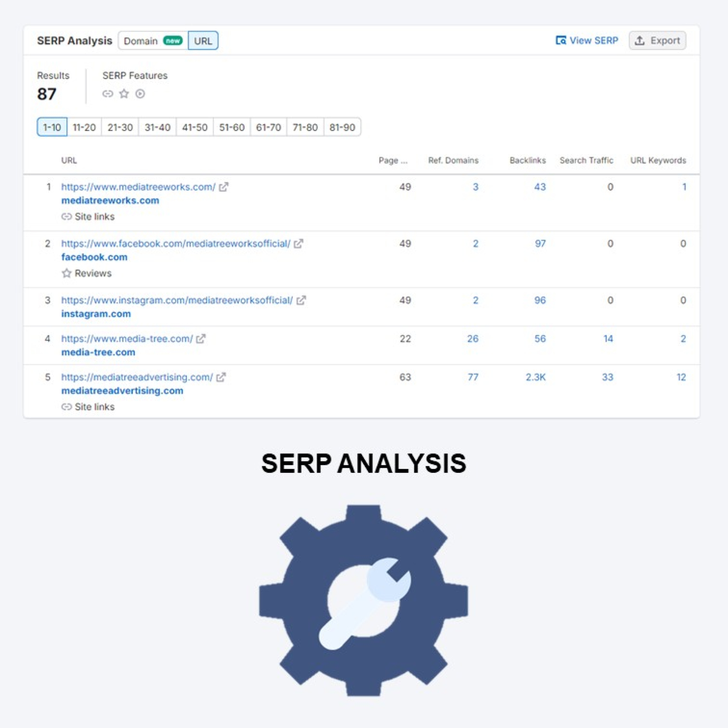Click 2.3K backlinks value for mediatreeadvertising
The image size is (728, 728).
pyautogui.click(x=535, y=377)
